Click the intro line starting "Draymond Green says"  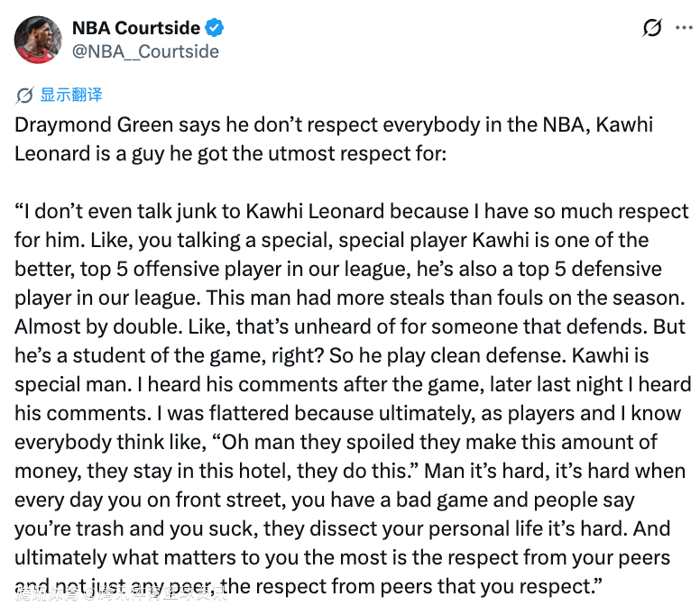(x=334, y=124)
